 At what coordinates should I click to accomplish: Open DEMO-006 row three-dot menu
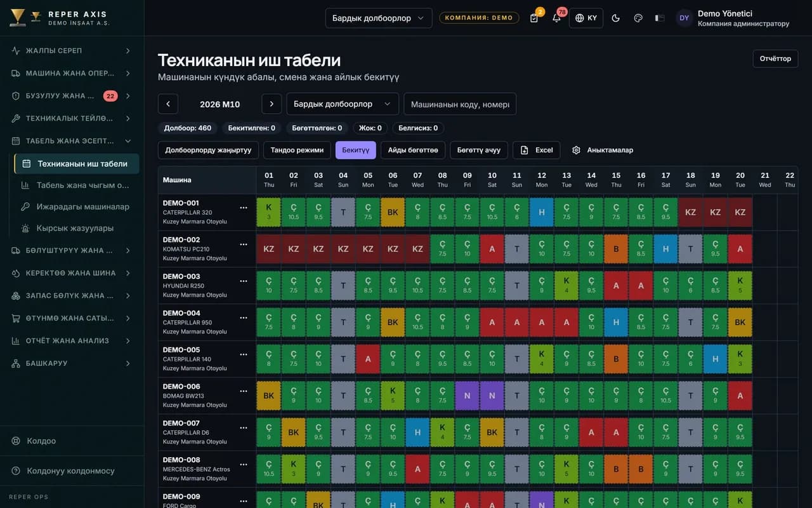click(x=244, y=391)
